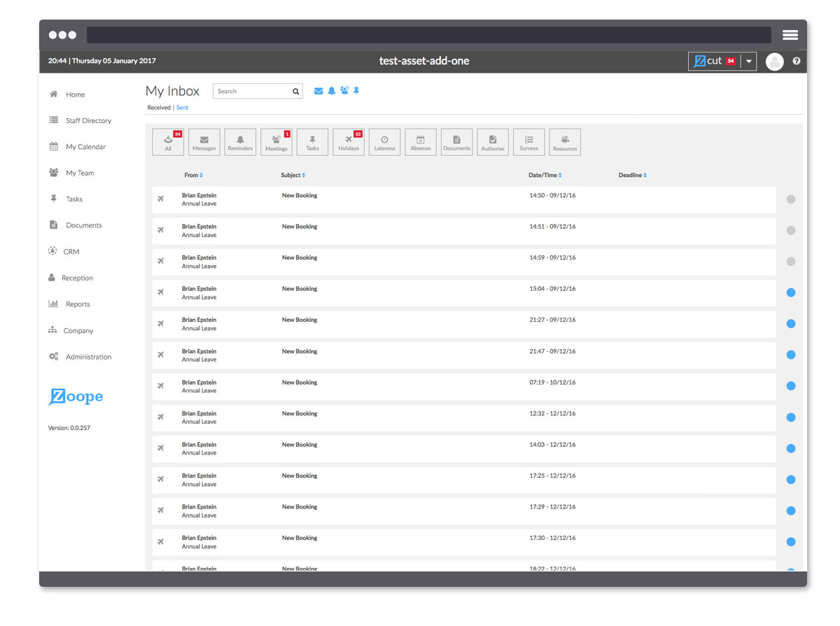
Task: Click the search magnifier icon
Action: pyautogui.click(x=295, y=92)
